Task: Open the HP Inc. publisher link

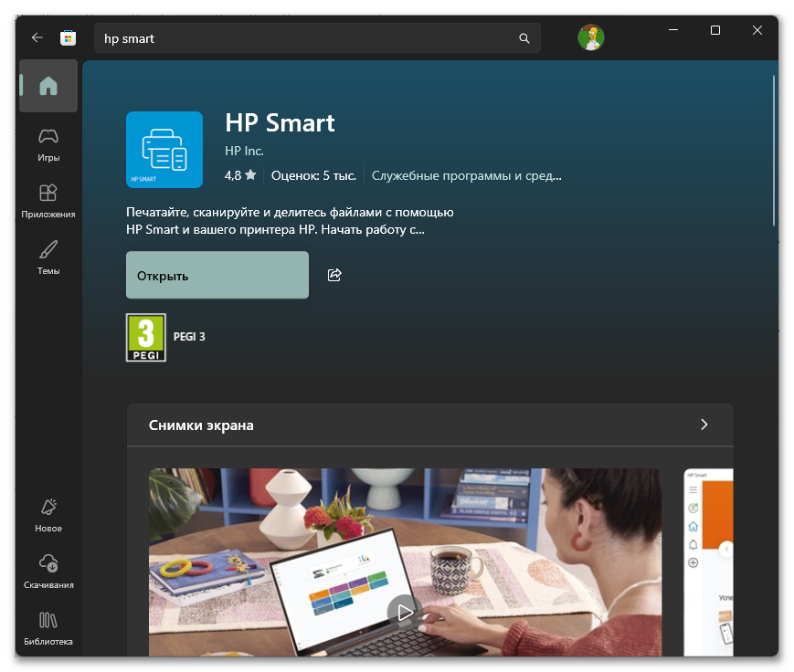Action: tap(244, 151)
